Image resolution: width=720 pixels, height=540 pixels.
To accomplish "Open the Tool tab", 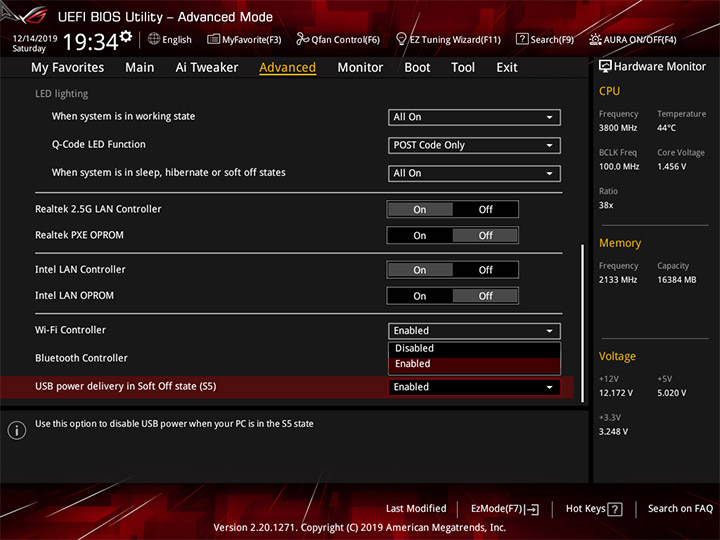I will (x=463, y=68).
